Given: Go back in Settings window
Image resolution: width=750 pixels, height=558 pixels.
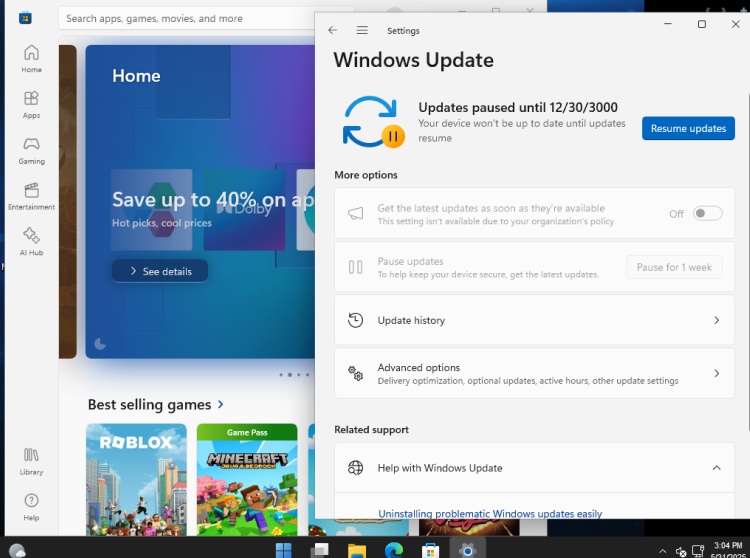Looking at the screenshot, I should click(x=332, y=30).
